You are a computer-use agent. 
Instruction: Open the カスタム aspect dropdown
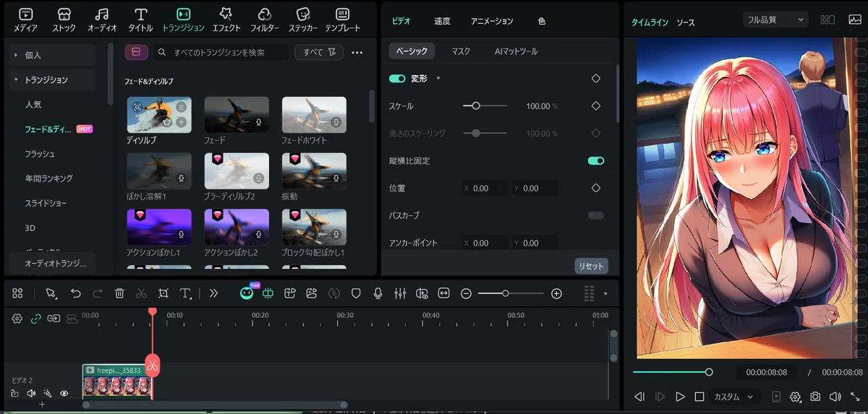(x=733, y=397)
